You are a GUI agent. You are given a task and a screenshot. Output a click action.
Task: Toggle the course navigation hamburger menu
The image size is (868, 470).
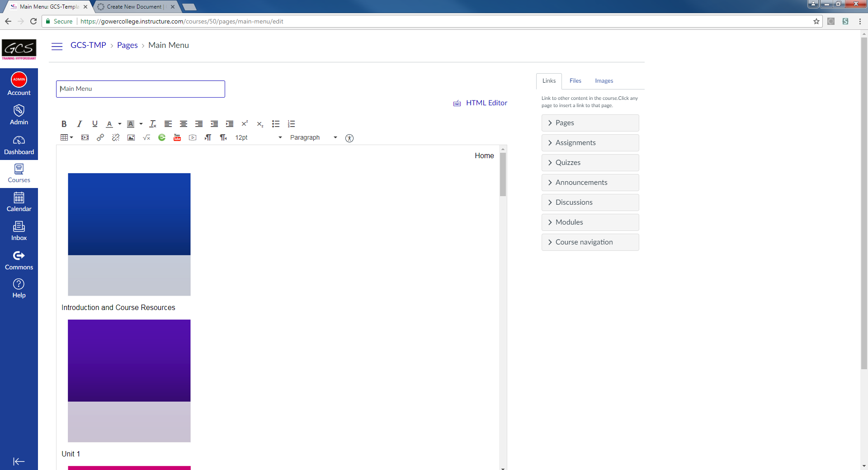click(x=57, y=46)
